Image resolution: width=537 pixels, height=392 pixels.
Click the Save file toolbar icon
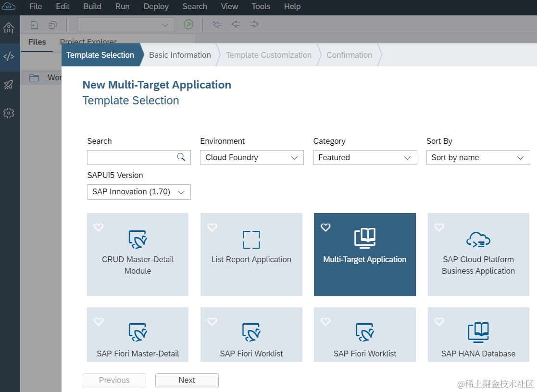34,25
